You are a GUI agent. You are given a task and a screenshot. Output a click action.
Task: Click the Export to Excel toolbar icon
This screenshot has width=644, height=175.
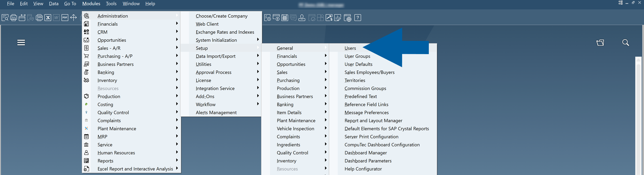(48, 18)
